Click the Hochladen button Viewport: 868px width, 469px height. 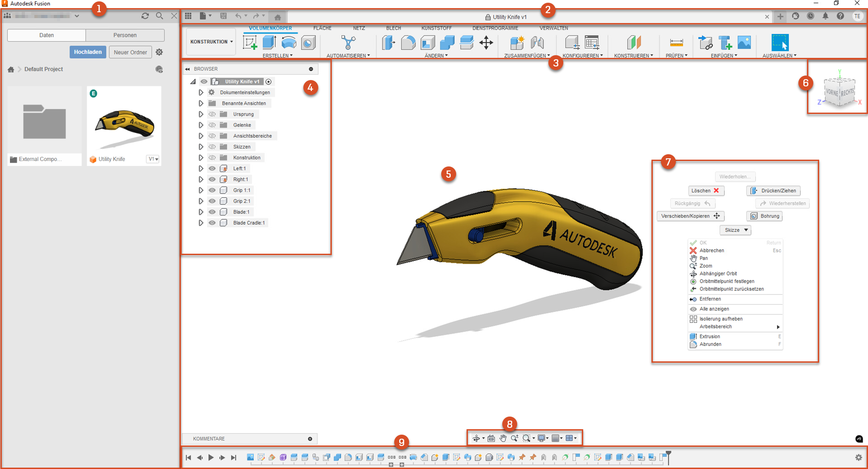click(88, 52)
